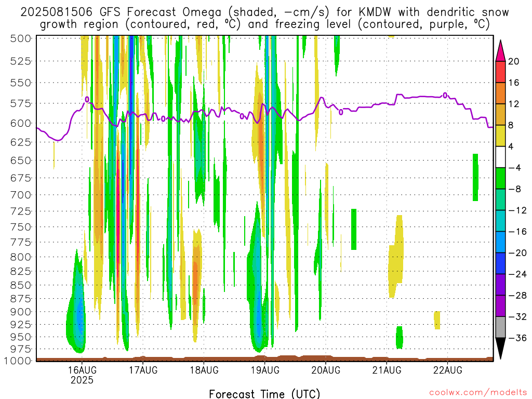Click the colorbar value 8
Screen dimensions: 532x399
pos(511,125)
